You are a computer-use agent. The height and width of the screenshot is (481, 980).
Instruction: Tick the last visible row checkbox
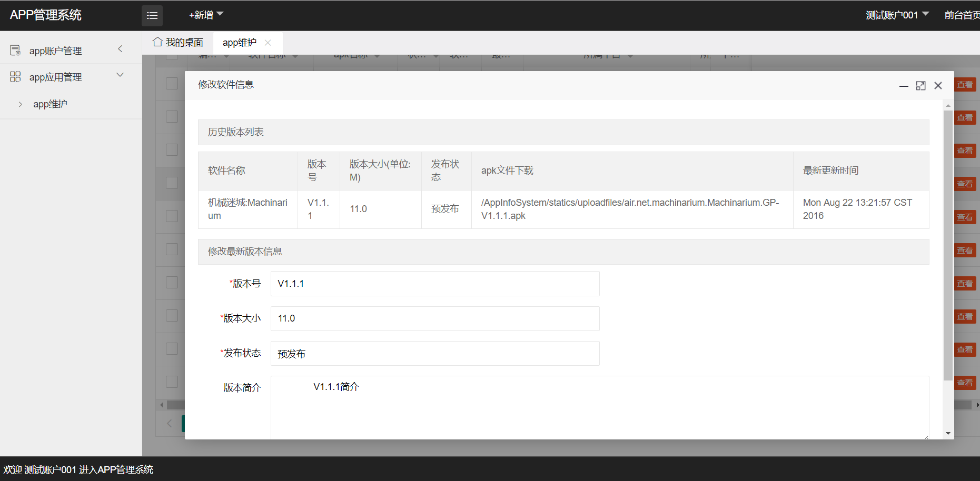point(172,382)
